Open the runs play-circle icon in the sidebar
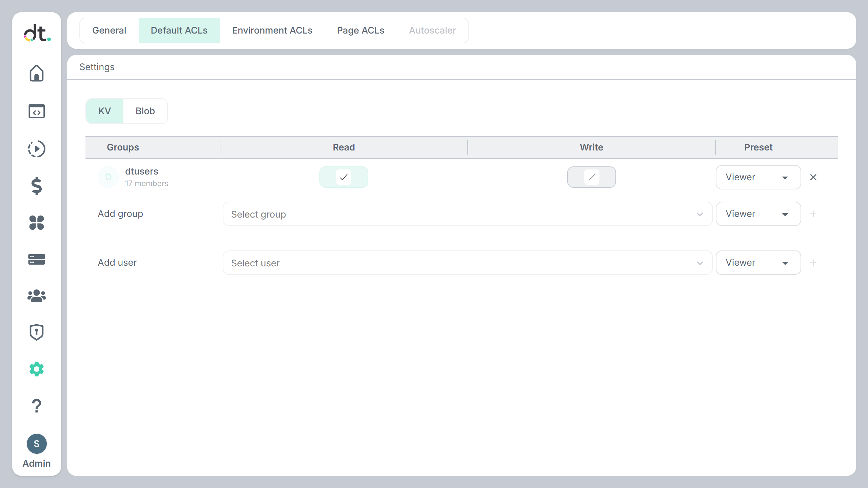The width and height of the screenshot is (868, 488). point(37,149)
